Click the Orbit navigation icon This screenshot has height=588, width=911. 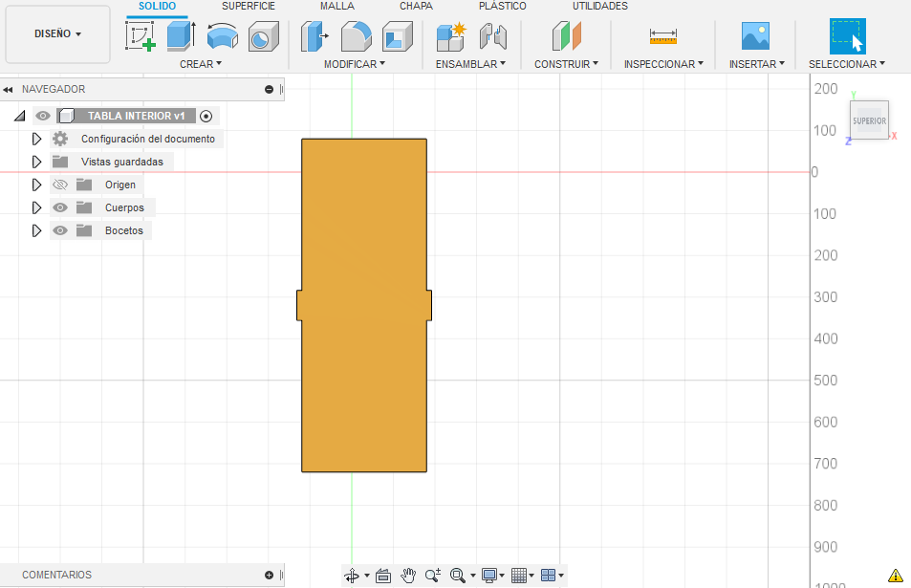pyautogui.click(x=352, y=576)
